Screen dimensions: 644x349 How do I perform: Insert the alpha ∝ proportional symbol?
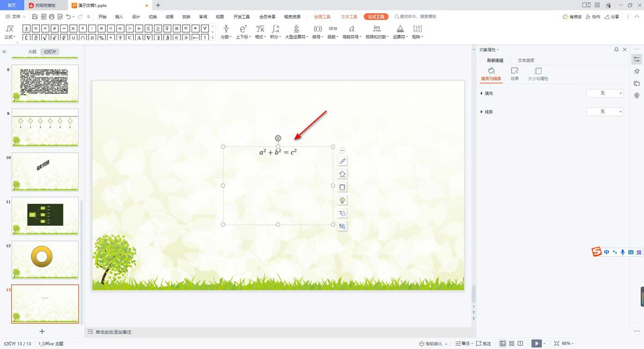click(x=101, y=28)
